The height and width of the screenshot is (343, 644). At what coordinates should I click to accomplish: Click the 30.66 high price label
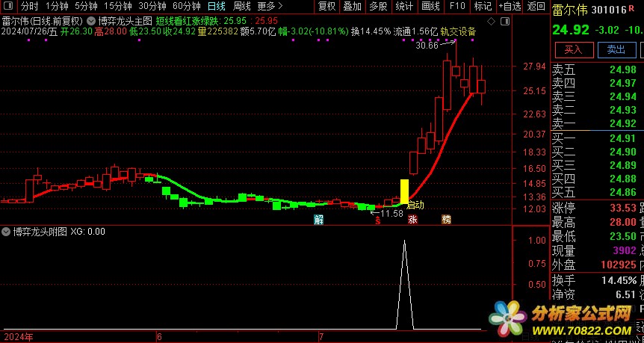point(427,46)
